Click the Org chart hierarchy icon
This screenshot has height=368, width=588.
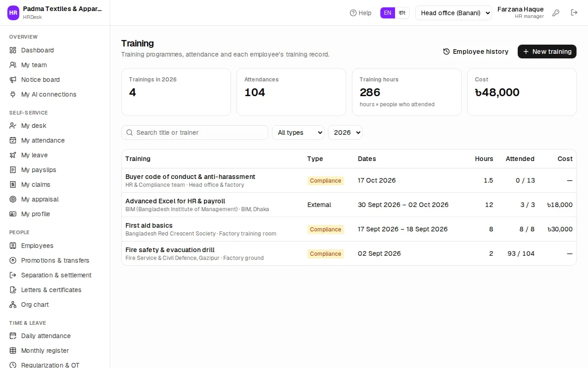click(13, 305)
